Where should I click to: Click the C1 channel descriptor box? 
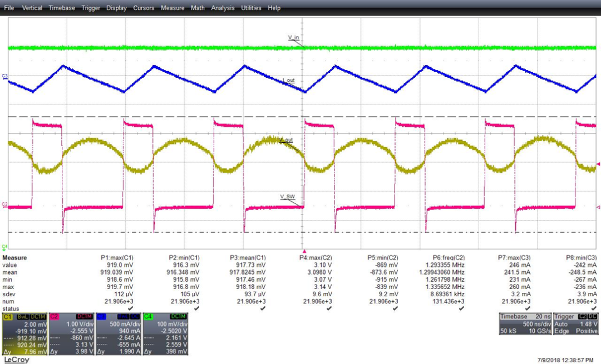point(24,333)
